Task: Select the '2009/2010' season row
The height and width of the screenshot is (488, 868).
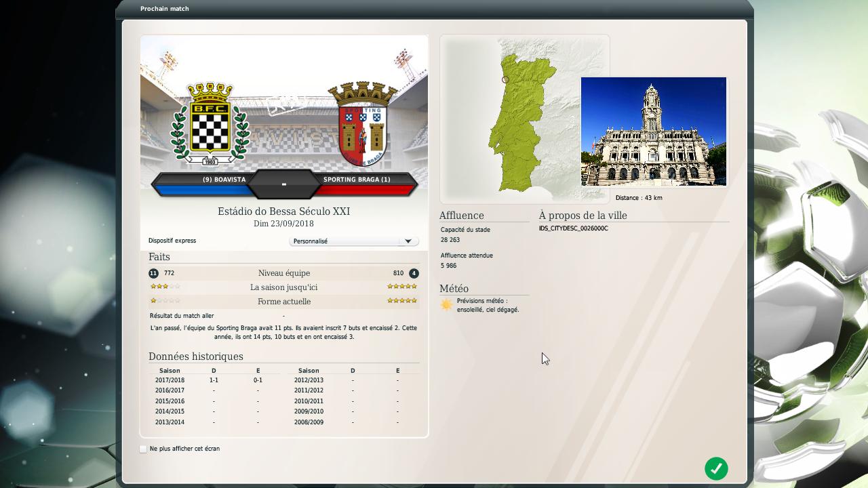Action: [x=353, y=411]
